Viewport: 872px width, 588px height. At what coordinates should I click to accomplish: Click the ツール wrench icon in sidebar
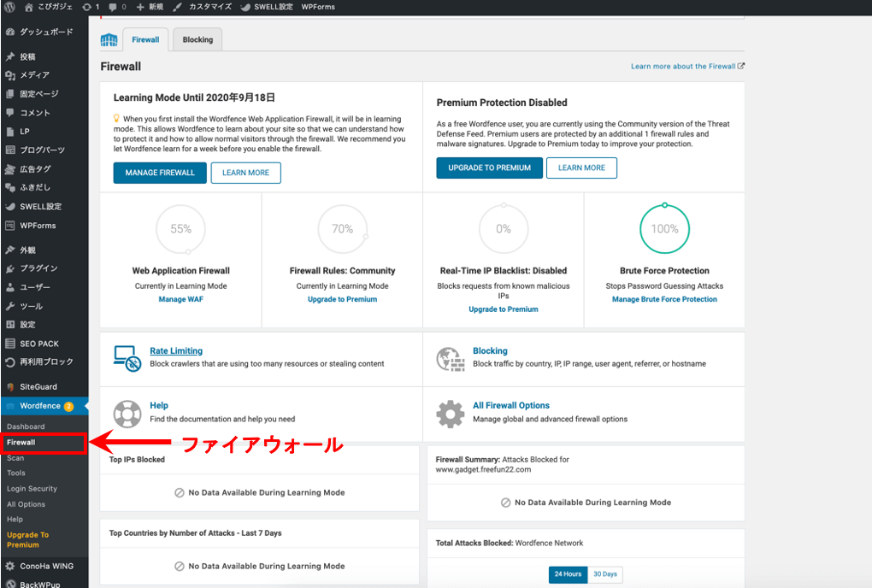10,306
